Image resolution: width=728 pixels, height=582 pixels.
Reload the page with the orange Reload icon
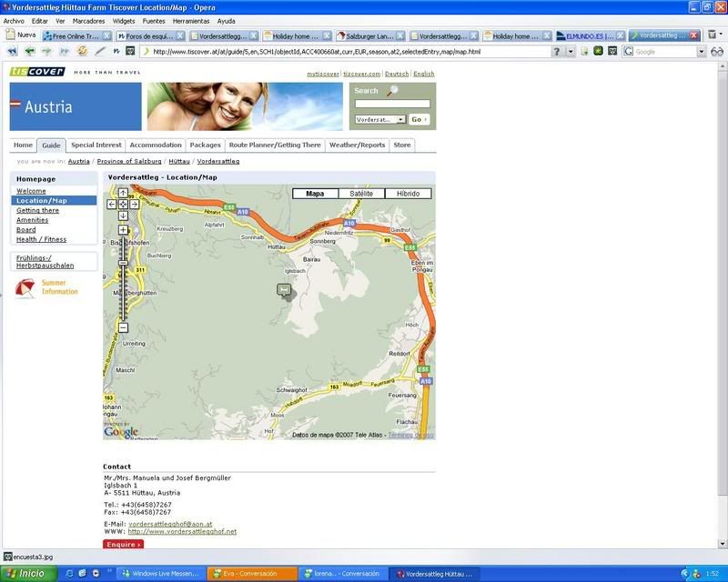(82, 51)
